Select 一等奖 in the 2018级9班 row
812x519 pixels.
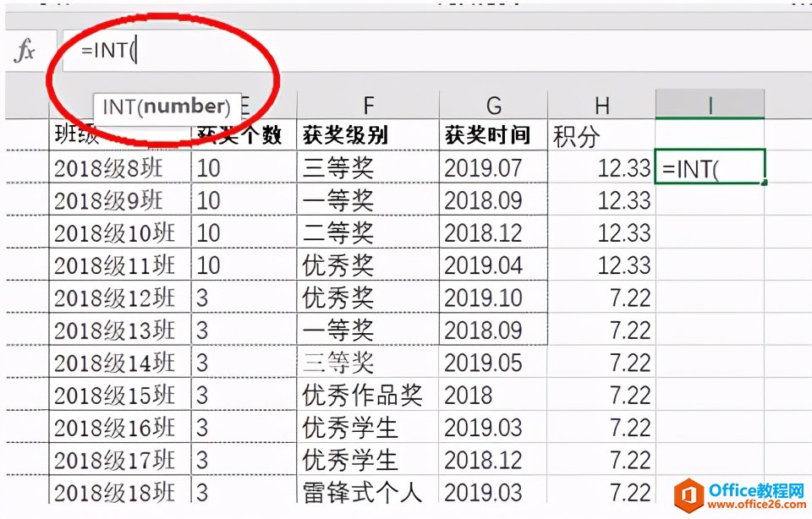(368, 199)
